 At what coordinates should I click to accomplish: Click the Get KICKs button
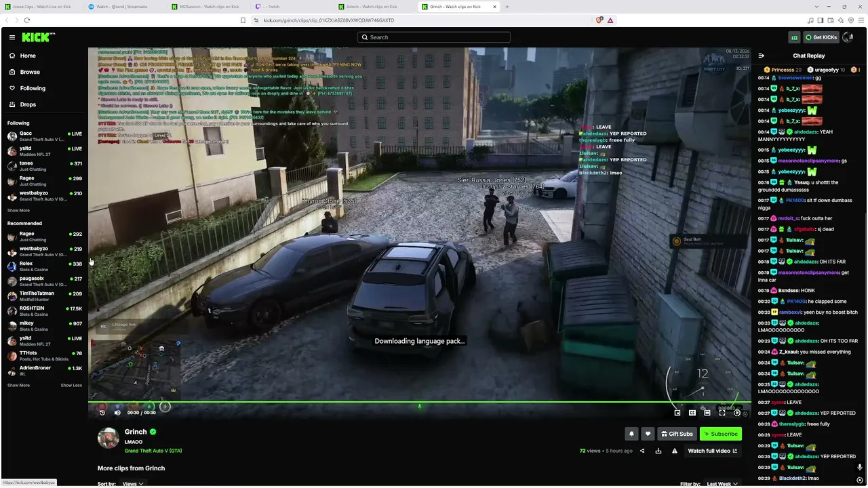pyautogui.click(x=821, y=37)
